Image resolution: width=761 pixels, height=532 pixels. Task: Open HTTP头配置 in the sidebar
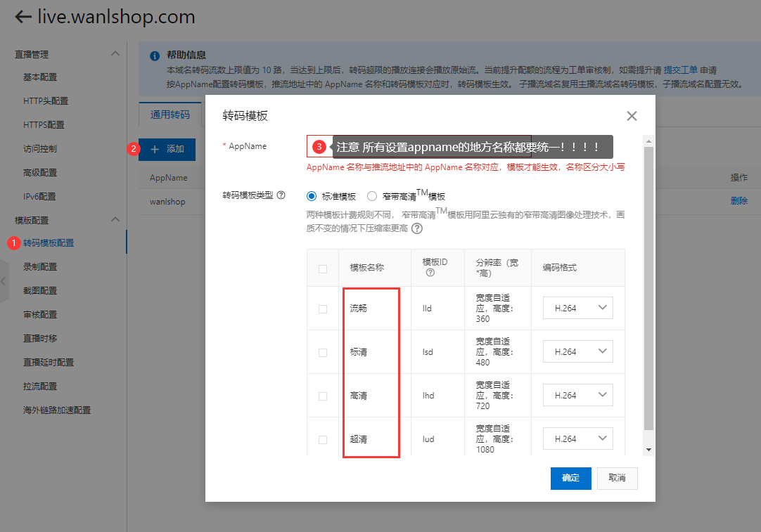click(x=46, y=101)
